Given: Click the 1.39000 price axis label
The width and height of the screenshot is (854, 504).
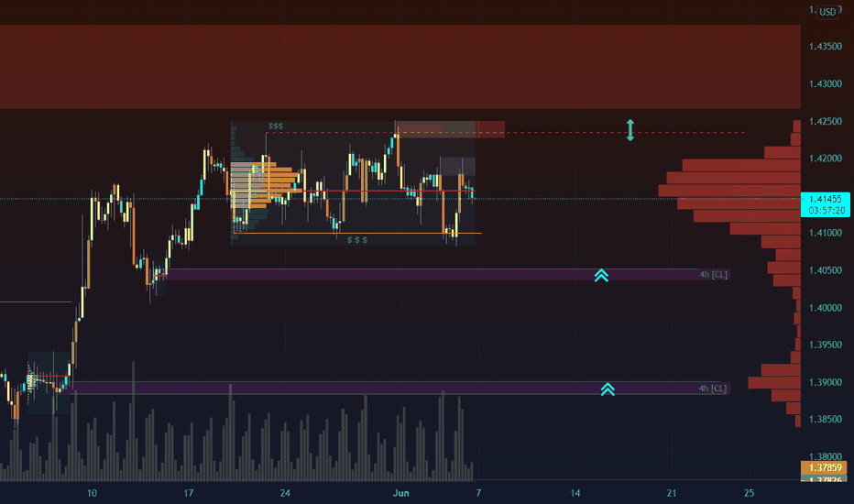Looking at the screenshot, I should [825, 382].
